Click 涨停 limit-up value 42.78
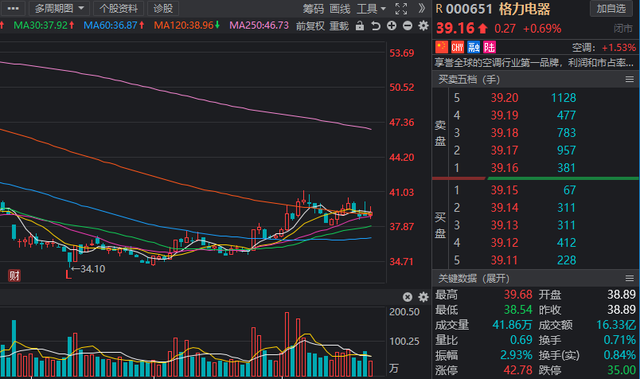This screenshot has height=379, width=640. tap(518, 370)
